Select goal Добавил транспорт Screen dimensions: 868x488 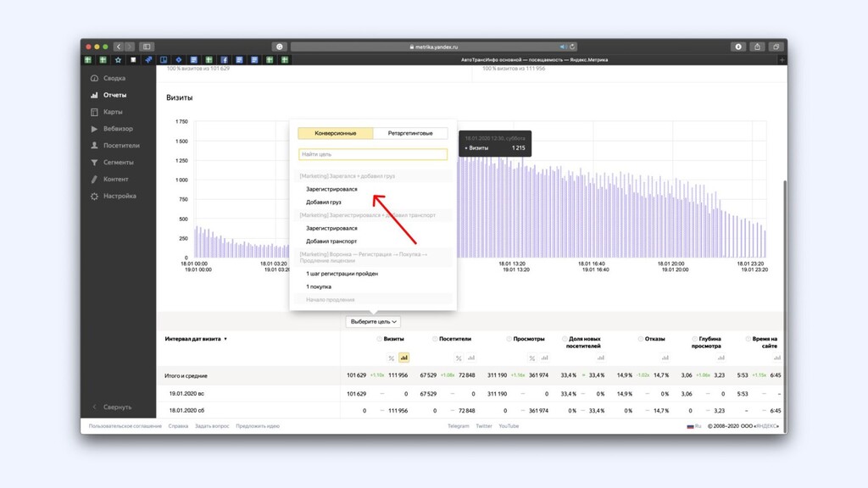[x=331, y=241]
